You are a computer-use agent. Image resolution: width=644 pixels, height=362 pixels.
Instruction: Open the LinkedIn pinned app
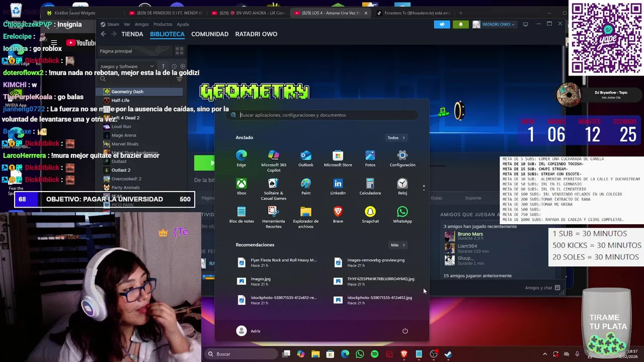338,187
